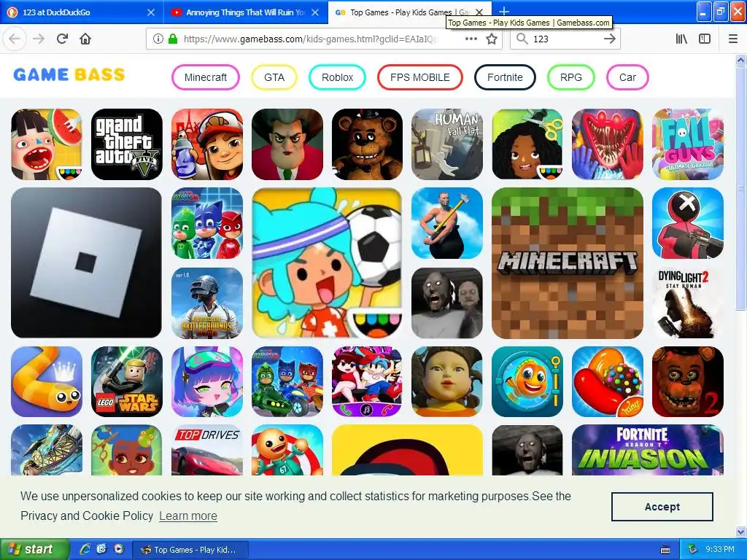
Task: Click the search box containing 123
Action: tap(565, 39)
